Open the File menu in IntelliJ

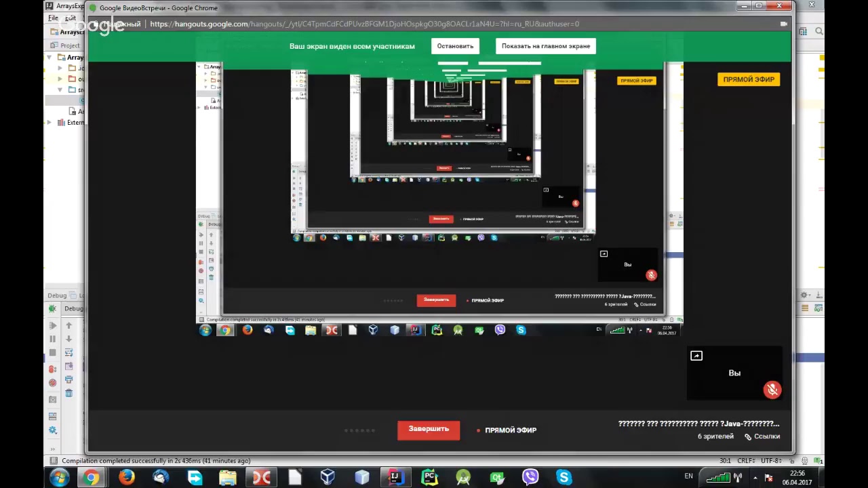[53, 18]
